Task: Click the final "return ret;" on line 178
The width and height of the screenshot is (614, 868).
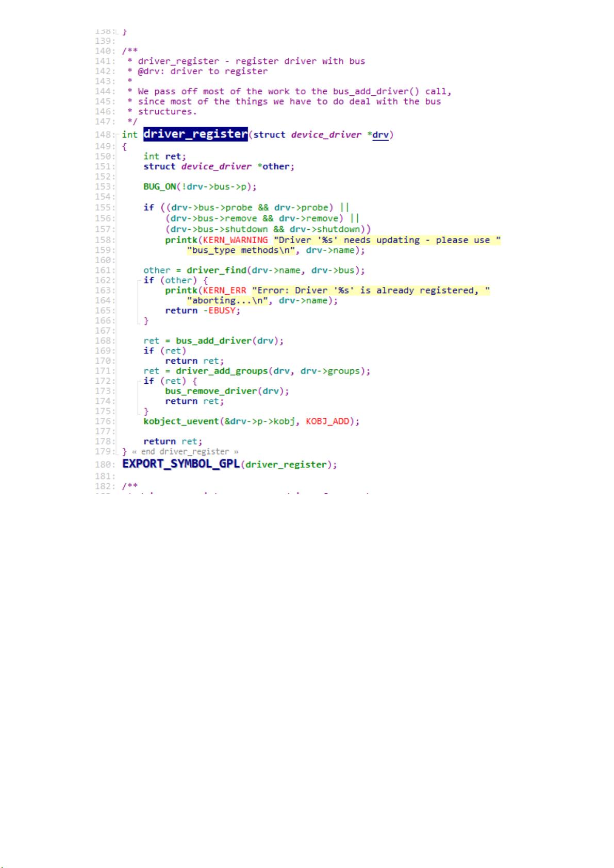Action: [x=173, y=441]
